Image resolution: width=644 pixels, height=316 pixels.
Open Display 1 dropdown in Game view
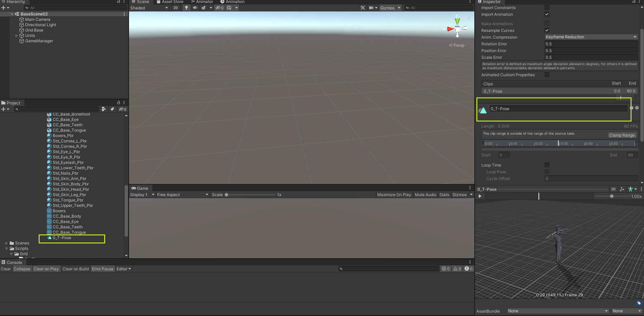click(x=142, y=195)
